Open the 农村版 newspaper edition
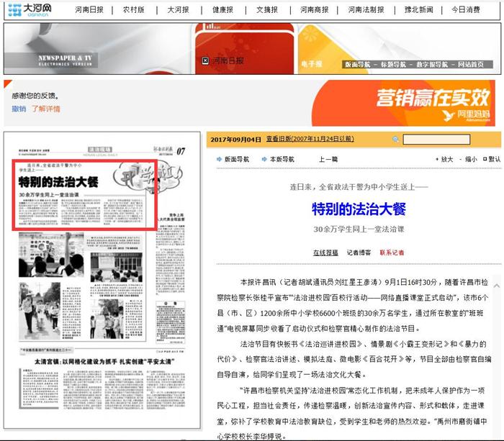 click(133, 10)
